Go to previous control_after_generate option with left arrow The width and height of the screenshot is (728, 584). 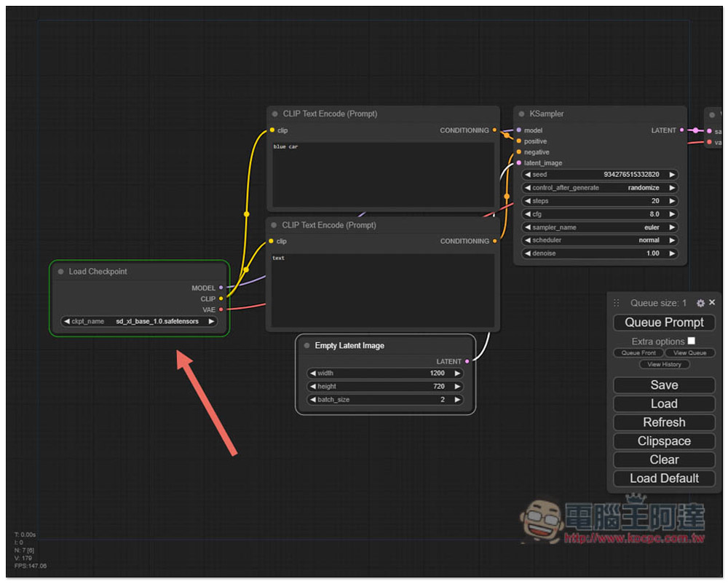coord(527,188)
